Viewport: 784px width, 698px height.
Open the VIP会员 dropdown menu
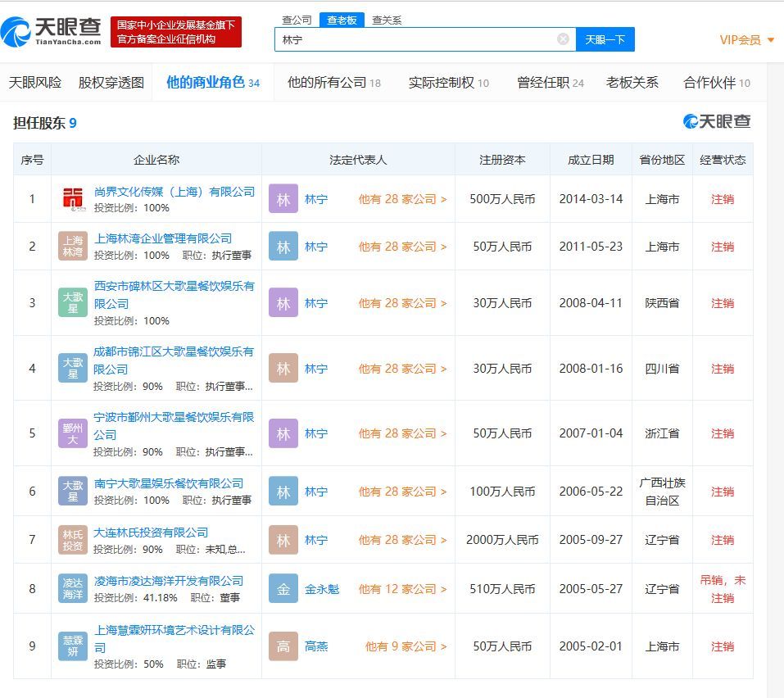(x=746, y=39)
